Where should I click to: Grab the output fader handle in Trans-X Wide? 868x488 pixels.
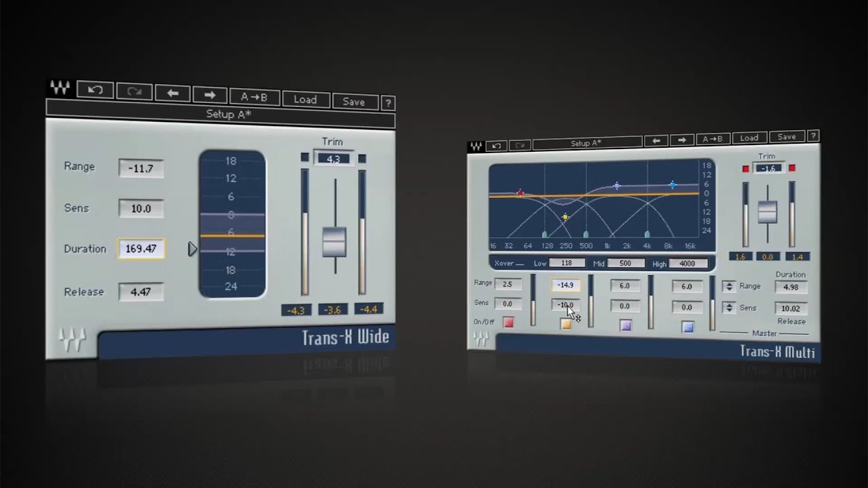(334, 242)
